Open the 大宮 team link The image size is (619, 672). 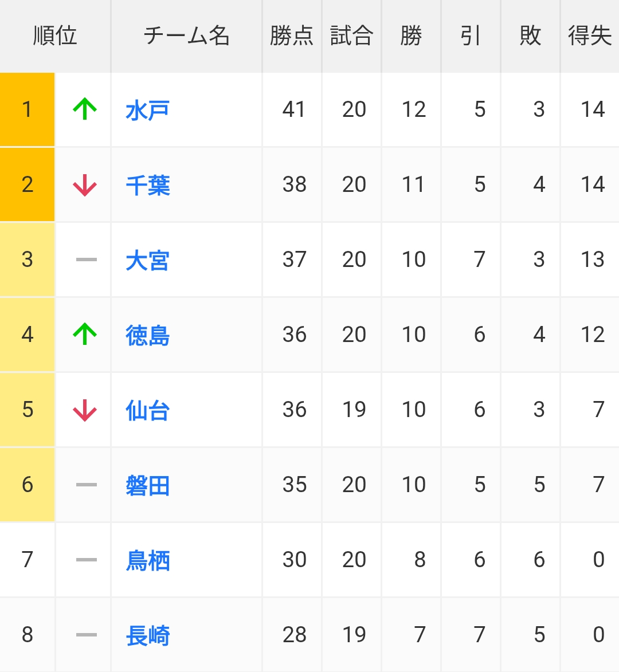coord(147,260)
